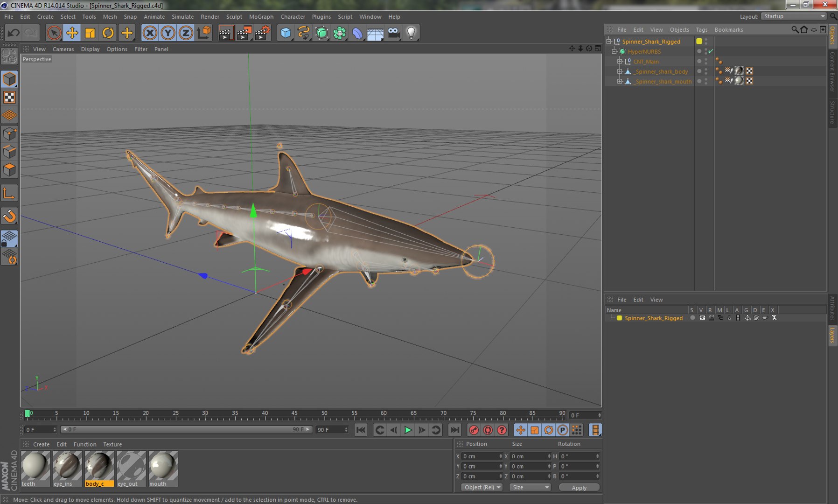Select Polygons mode in left palette

pyautogui.click(x=9, y=170)
